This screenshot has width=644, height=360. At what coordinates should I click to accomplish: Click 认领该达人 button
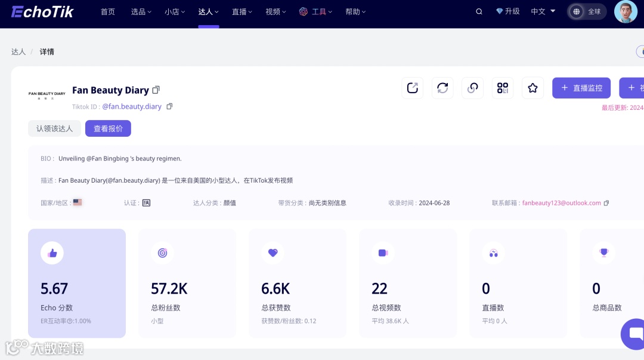54,128
